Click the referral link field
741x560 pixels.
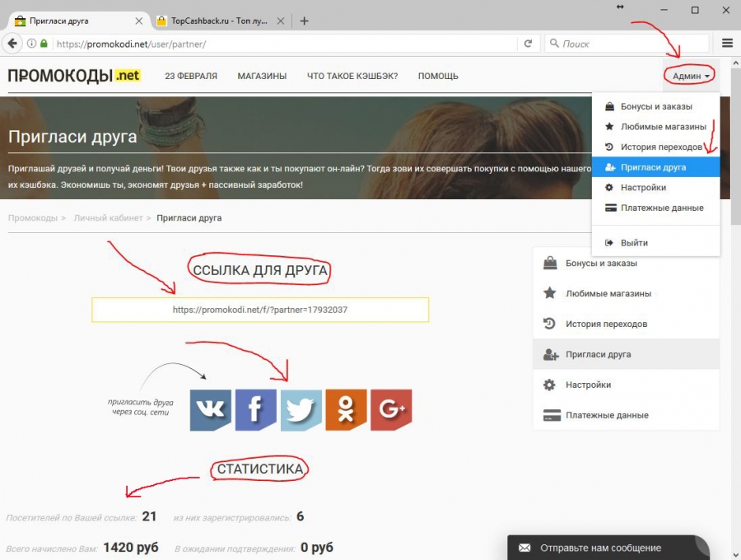click(260, 310)
